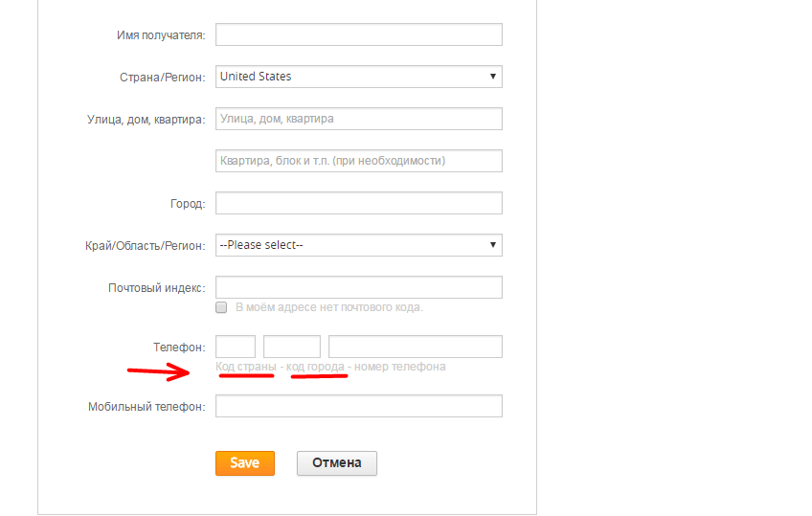
Task: Select the Город text field
Action: 359,203
